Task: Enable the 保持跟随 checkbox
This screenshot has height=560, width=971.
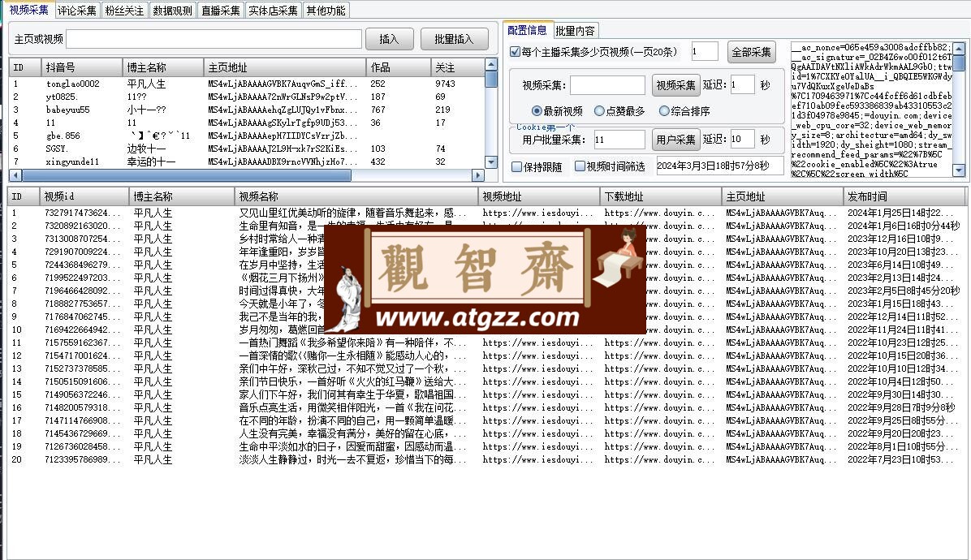Action: [x=516, y=166]
